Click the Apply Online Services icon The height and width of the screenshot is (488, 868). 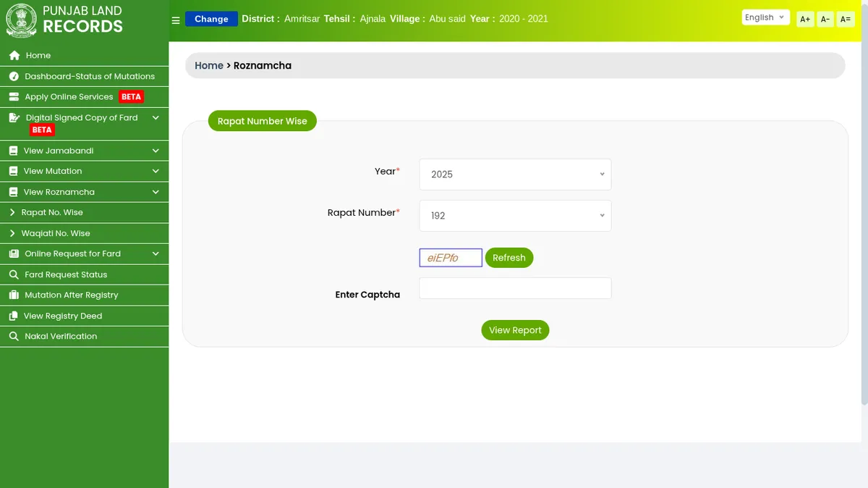pyautogui.click(x=14, y=97)
